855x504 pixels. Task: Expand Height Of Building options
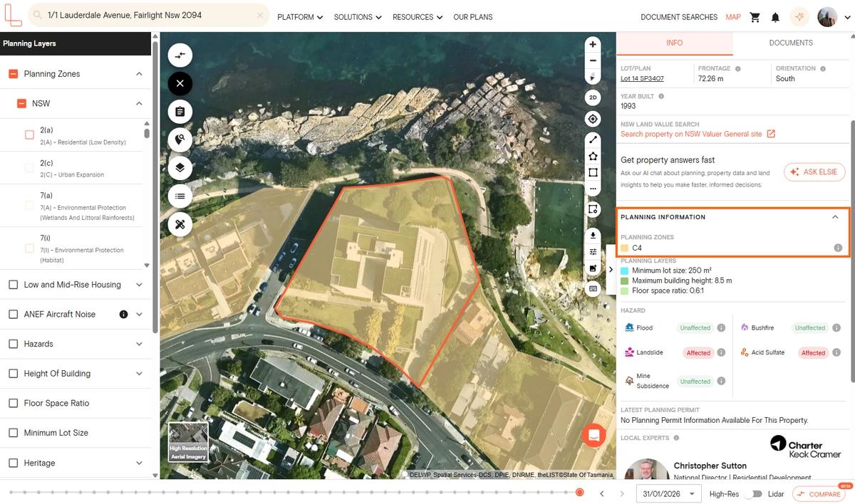pos(139,374)
